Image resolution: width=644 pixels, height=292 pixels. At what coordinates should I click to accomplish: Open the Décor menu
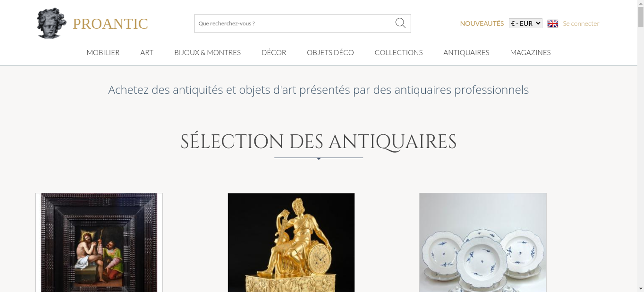274,52
